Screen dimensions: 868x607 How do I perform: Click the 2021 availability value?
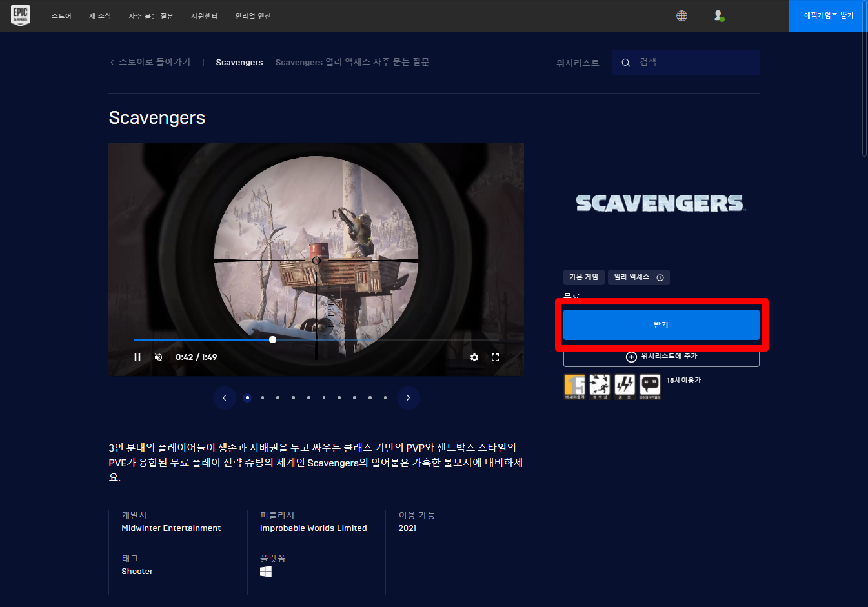407,528
